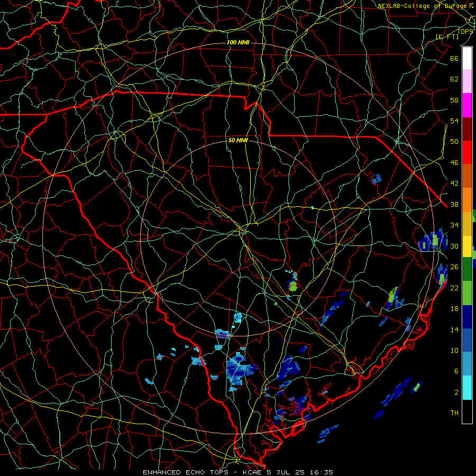Pick the black TH legend swatch
Image resolution: width=476 pixels, height=476 pixels.
[x=467, y=411]
